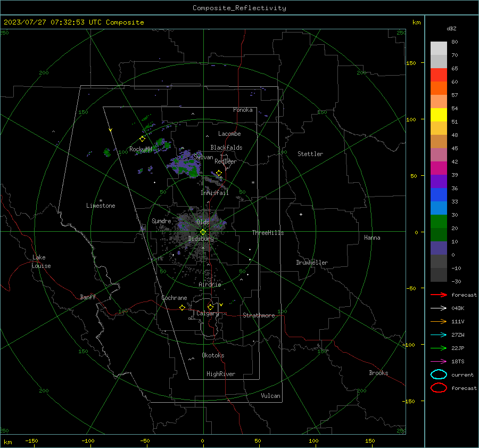Click the yellow radar marker at Didsbury

(203, 232)
